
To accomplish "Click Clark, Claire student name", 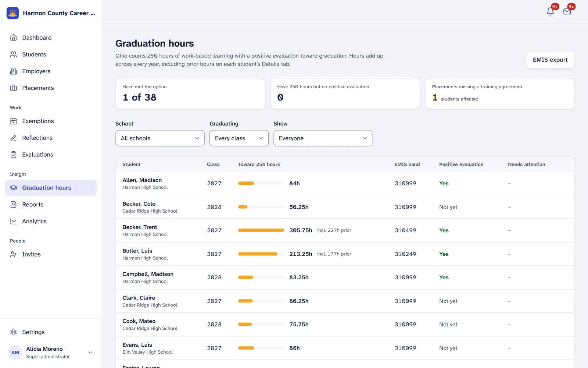I will [x=139, y=298].
